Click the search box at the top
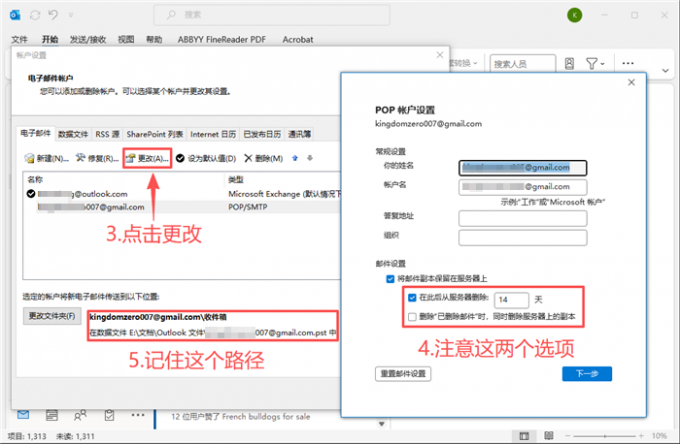680x444 pixels. 271,15
